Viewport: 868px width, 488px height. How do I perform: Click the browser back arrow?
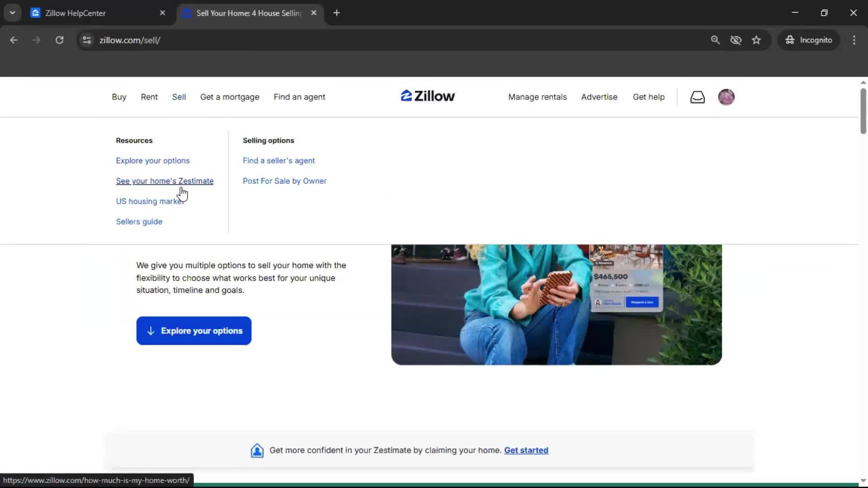click(14, 40)
